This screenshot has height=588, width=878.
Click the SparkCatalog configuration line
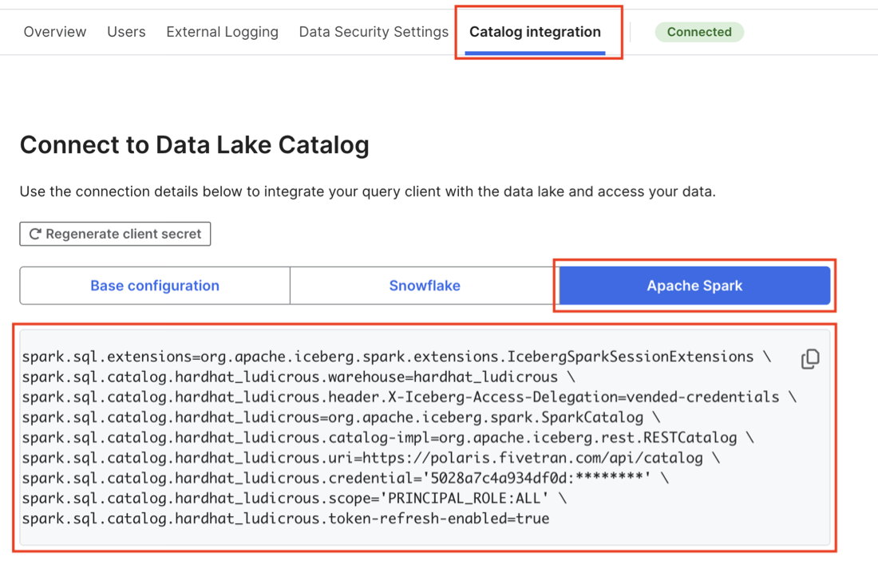coord(341,417)
